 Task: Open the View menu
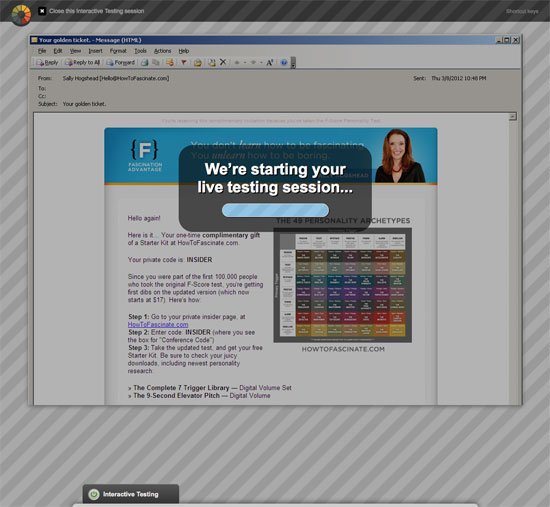click(x=75, y=51)
